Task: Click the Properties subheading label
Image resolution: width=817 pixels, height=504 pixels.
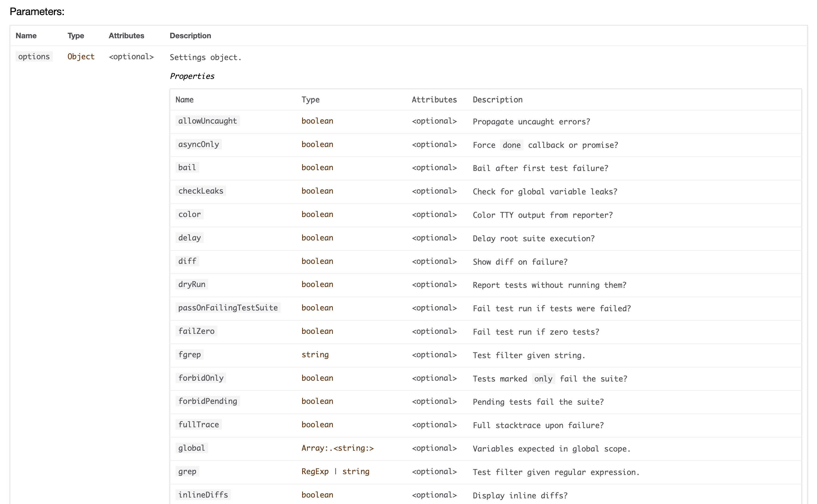Action: 192,76
